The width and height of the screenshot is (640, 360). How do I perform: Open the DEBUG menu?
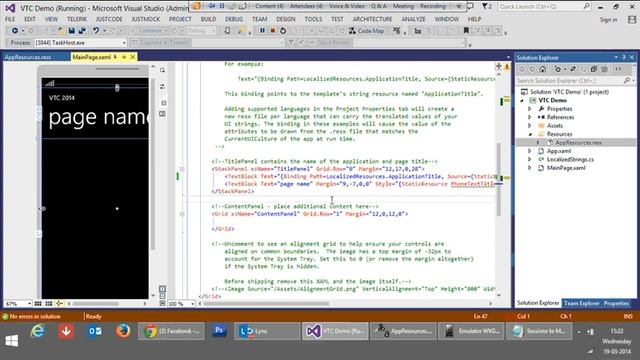[234, 19]
